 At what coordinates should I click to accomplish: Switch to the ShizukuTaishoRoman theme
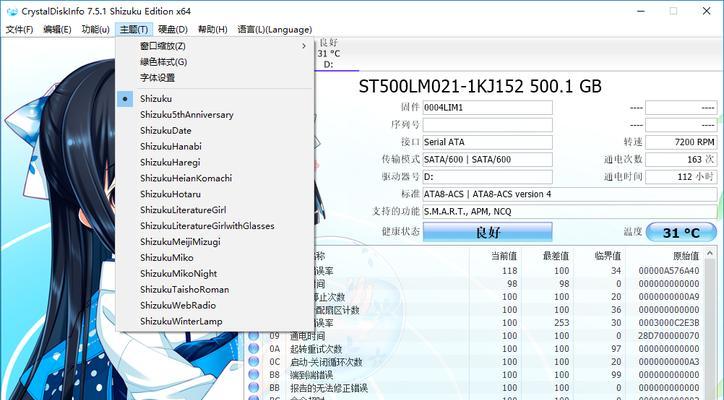coord(215,290)
